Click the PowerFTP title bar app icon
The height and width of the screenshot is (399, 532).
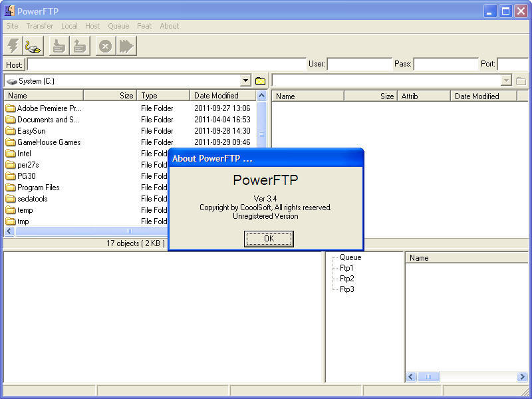click(x=9, y=11)
